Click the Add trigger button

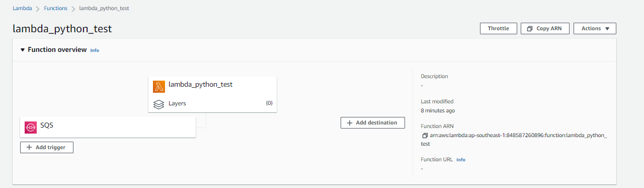[x=47, y=147]
